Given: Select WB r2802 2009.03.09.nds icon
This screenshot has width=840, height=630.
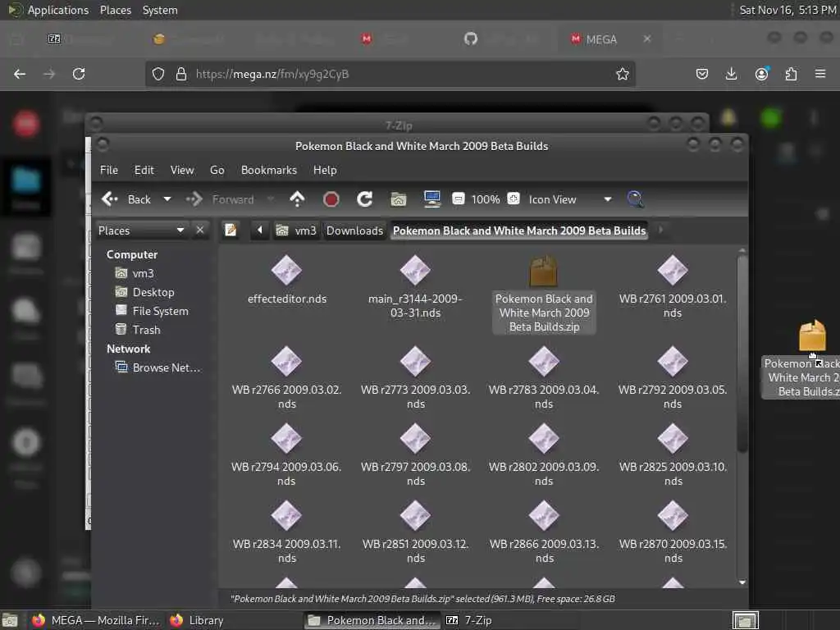Looking at the screenshot, I should click(544, 438).
